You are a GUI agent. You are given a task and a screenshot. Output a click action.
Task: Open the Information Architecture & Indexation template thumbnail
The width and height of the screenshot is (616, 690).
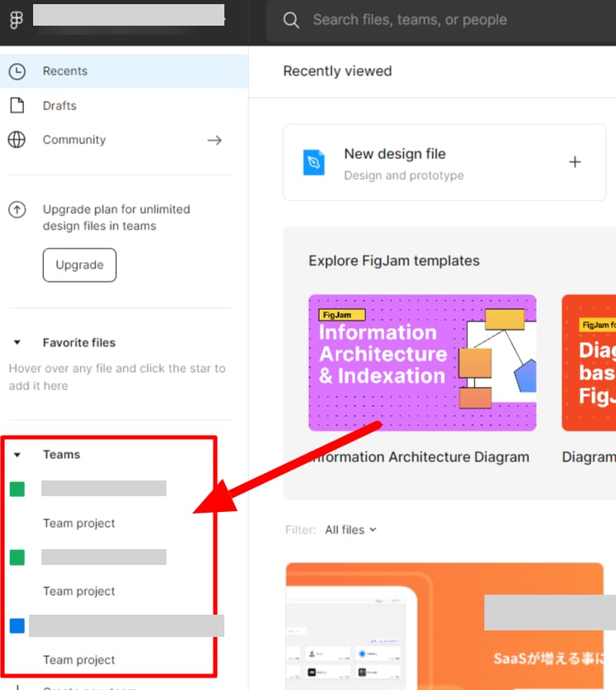pos(422,363)
